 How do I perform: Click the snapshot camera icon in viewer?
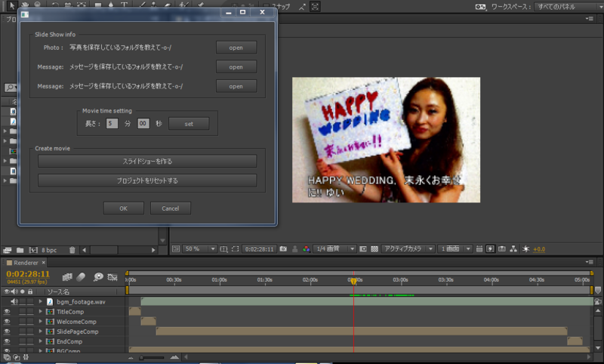click(283, 248)
